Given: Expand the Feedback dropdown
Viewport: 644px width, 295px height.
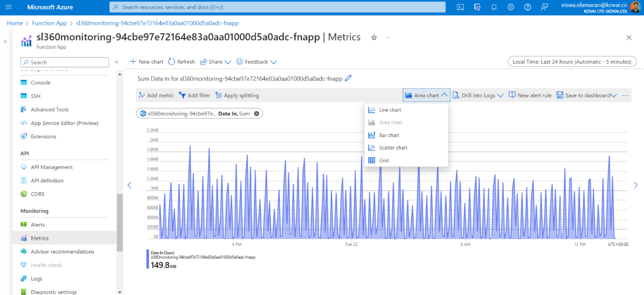Looking at the screenshot, I should click(x=274, y=62).
